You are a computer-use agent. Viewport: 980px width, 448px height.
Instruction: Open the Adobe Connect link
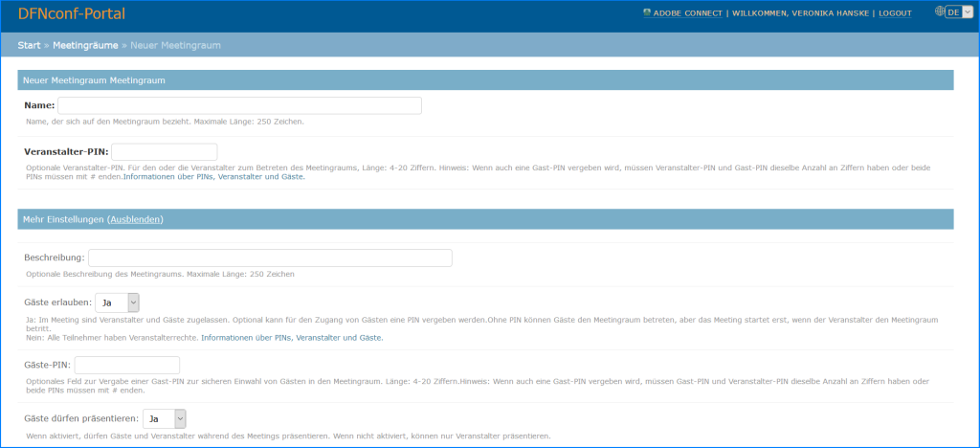tap(689, 13)
